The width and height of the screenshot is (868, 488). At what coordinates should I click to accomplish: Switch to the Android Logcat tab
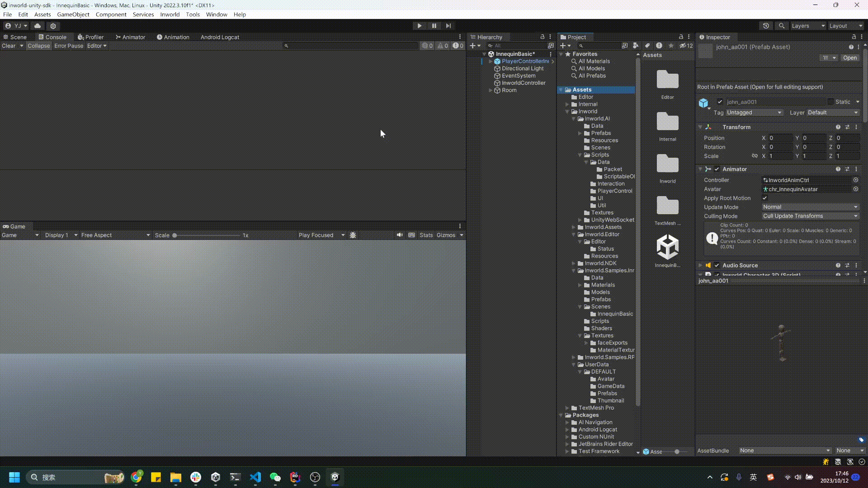[x=220, y=37]
